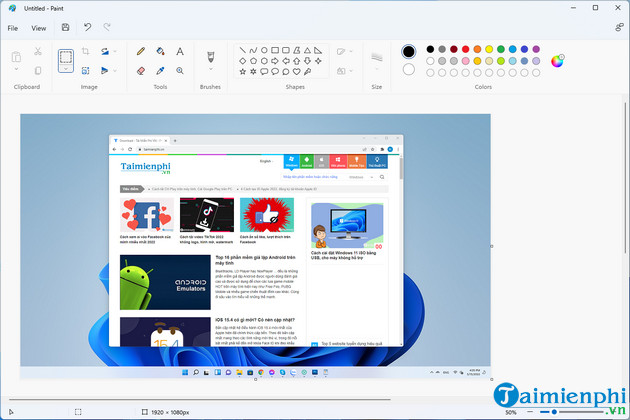Click the zoom slider handle

(554, 412)
